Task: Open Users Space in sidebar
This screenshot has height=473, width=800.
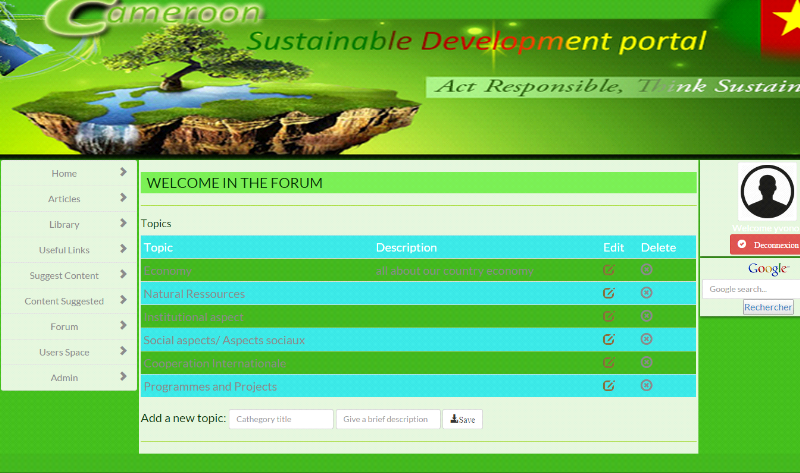Action: coord(64,352)
